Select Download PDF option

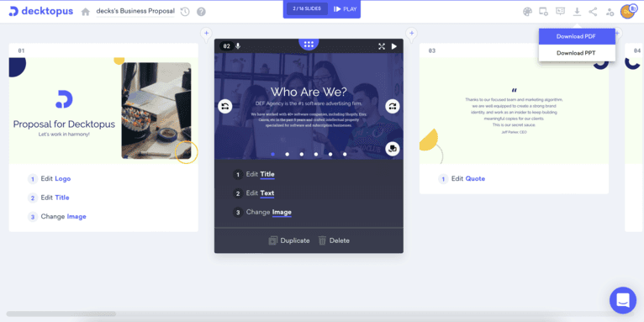pyautogui.click(x=577, y=36)
